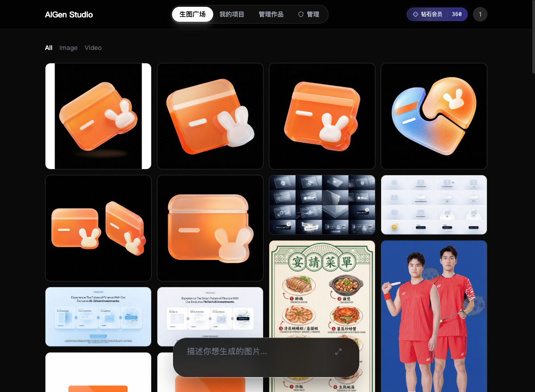Open the dark glass UI components grid thumbnail

point(322,205)
